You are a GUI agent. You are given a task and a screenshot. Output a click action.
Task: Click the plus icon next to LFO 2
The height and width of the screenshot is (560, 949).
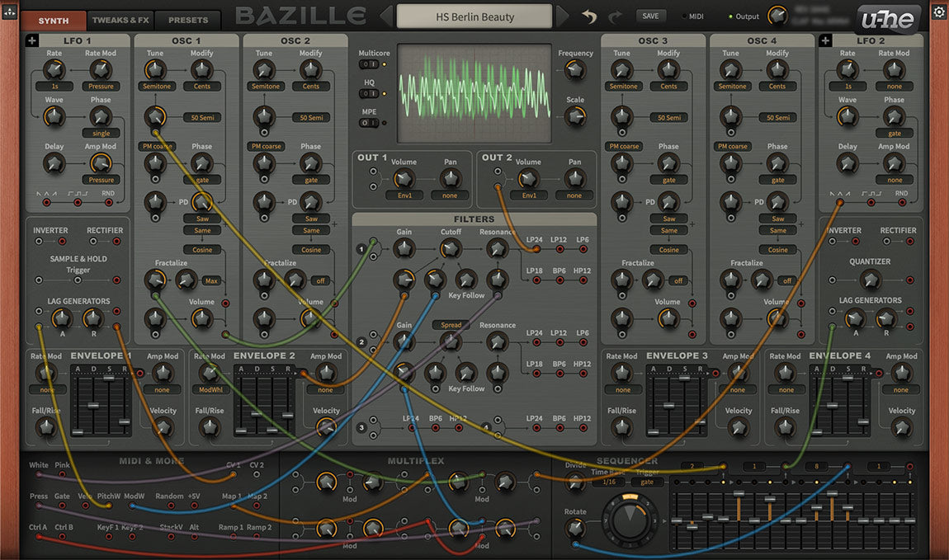pyautogui.click(x=826, y=40)
